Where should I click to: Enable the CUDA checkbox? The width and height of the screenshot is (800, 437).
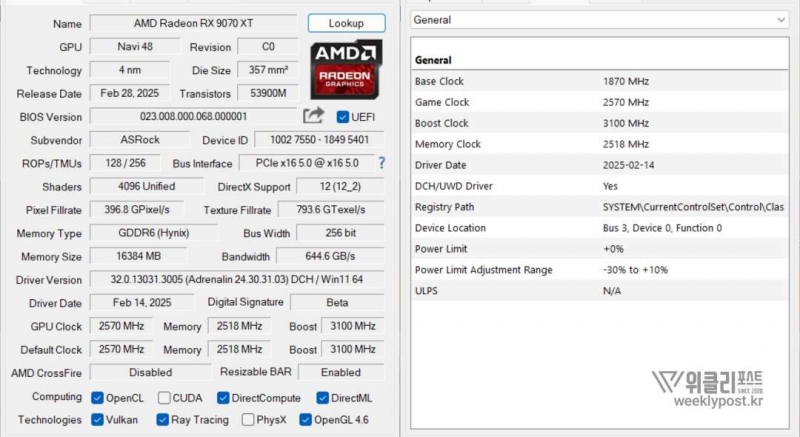tap(165, 398)
